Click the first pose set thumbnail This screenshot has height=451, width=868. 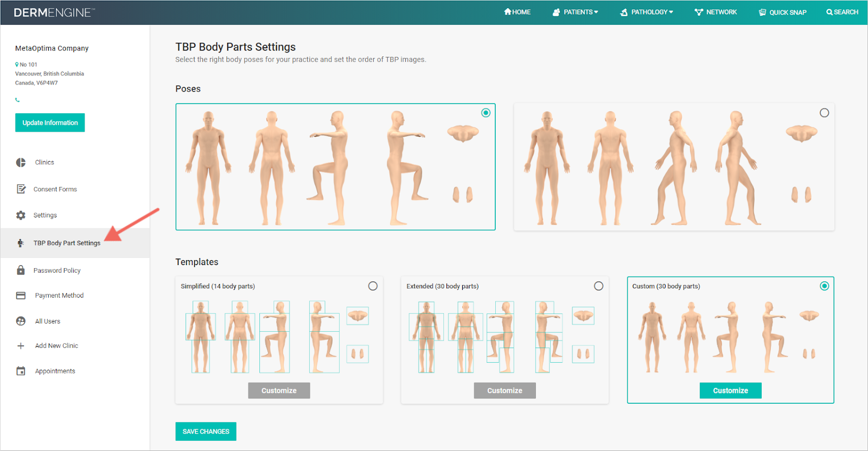(x=335, y=167)
